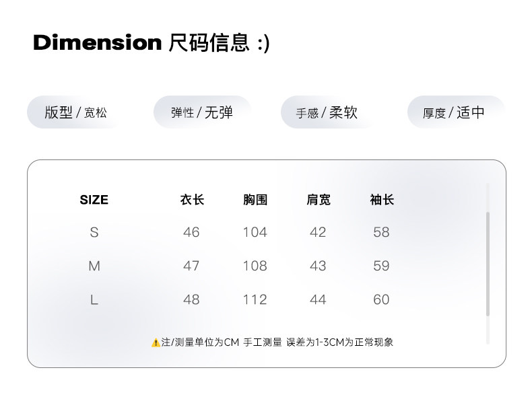Click the yellow warning icon beside the note
This screenshot has width=532, height=401.
(156, 342)
